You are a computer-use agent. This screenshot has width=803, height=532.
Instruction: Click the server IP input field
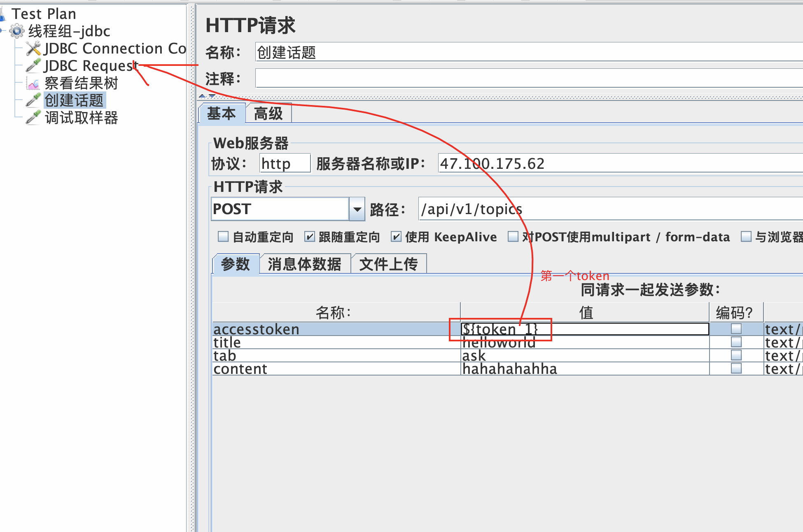point(618,163)
